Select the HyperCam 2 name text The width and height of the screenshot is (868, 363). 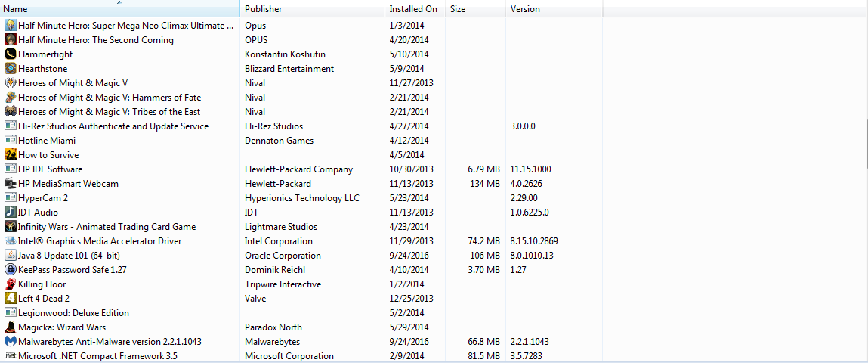[43, 198]
